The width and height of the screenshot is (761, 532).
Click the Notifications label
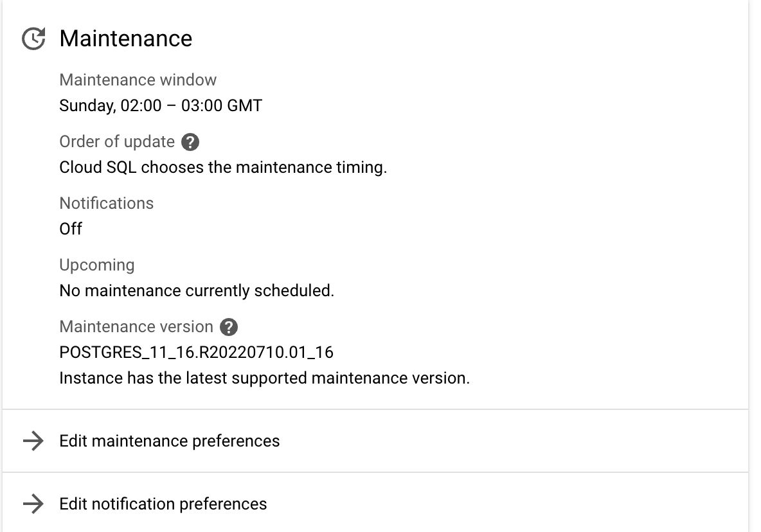pyautogui.click(x=107, y=204)
